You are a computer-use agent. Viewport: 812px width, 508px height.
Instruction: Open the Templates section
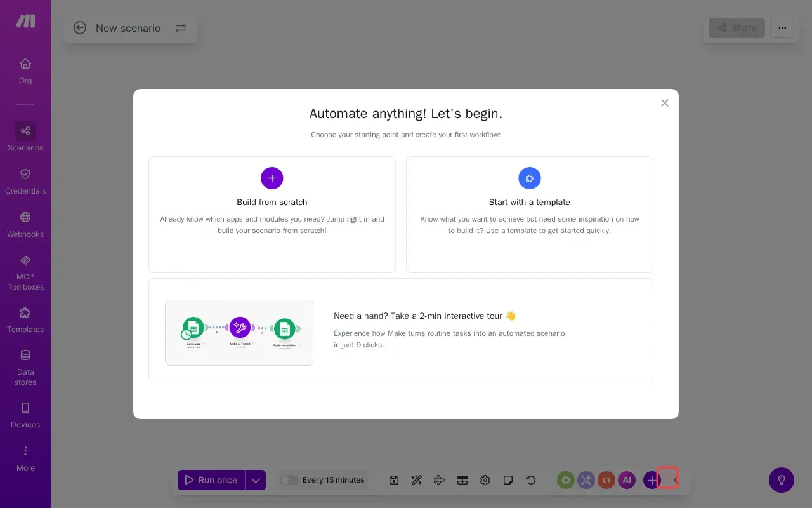click(x=25, y=319)
